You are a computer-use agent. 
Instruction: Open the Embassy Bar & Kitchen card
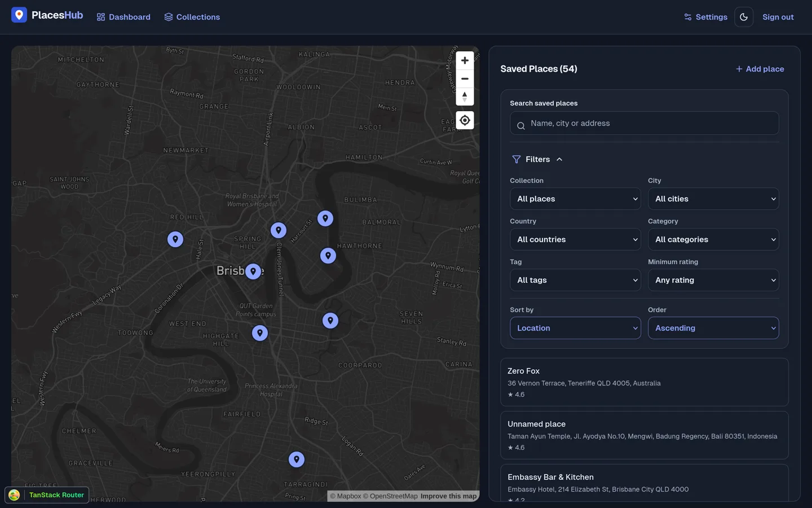tap(645, 483)
